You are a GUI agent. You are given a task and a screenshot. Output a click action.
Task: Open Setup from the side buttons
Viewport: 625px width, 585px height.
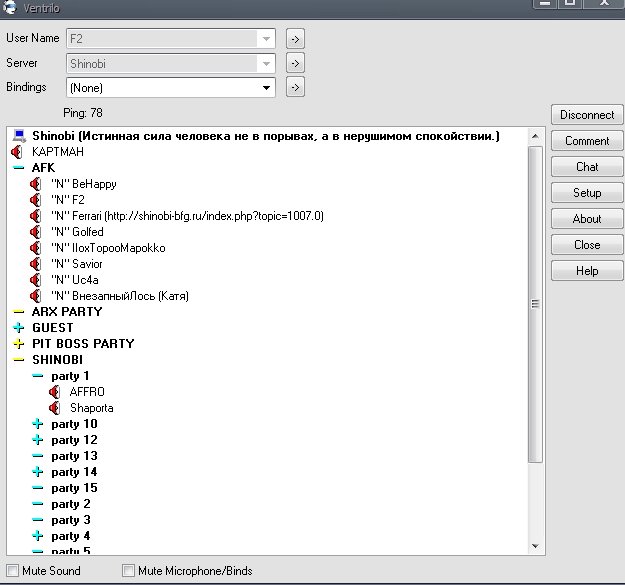click(587, 193)
